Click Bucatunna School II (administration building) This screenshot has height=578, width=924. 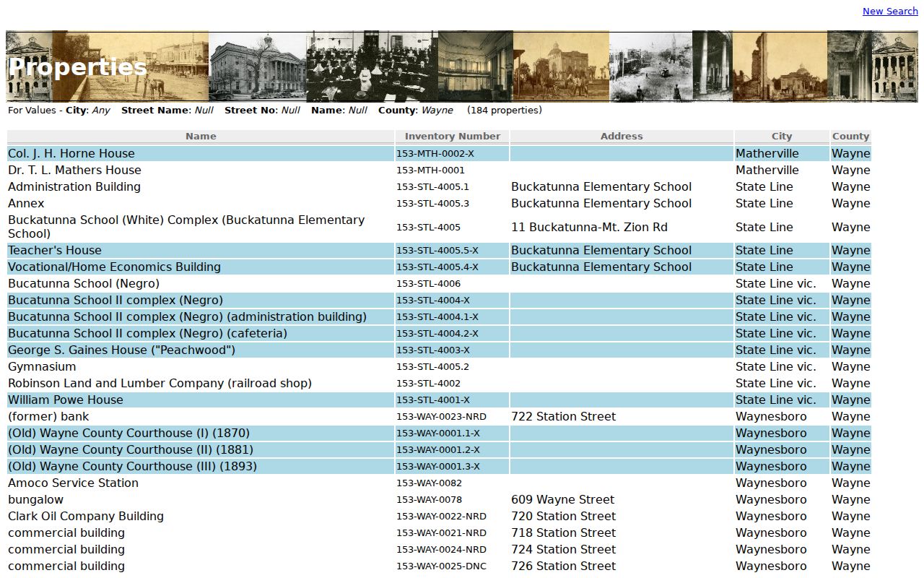point(187,316)
